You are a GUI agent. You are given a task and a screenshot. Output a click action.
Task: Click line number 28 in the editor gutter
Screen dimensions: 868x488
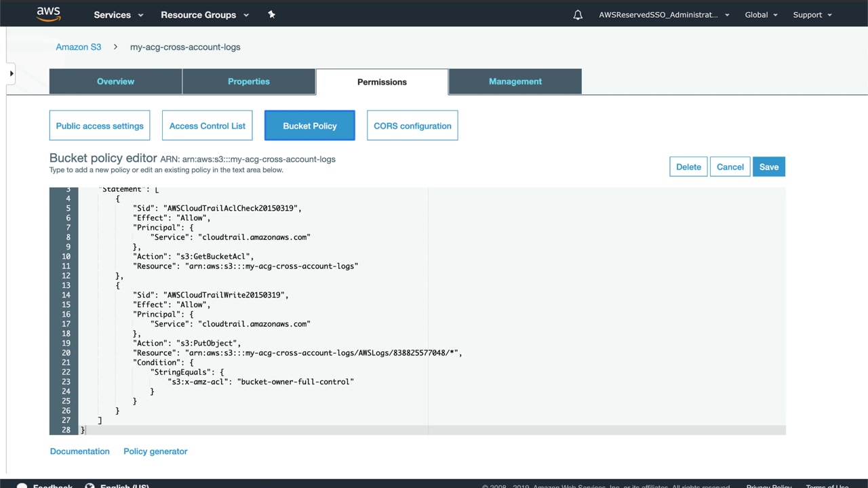click(x=66, y=430)
